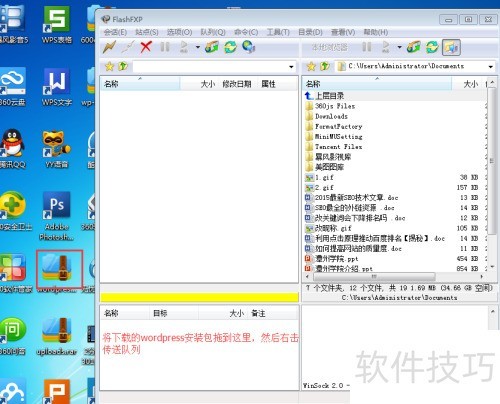Screen dimensions: 500x404
Task: Open the 命令(C) menu
Action: [x=246, y=32]
